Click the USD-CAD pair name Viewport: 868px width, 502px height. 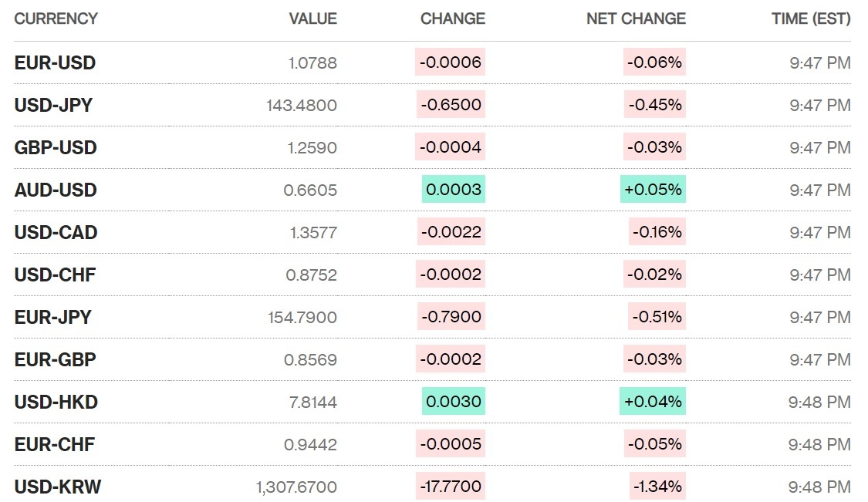56,233
